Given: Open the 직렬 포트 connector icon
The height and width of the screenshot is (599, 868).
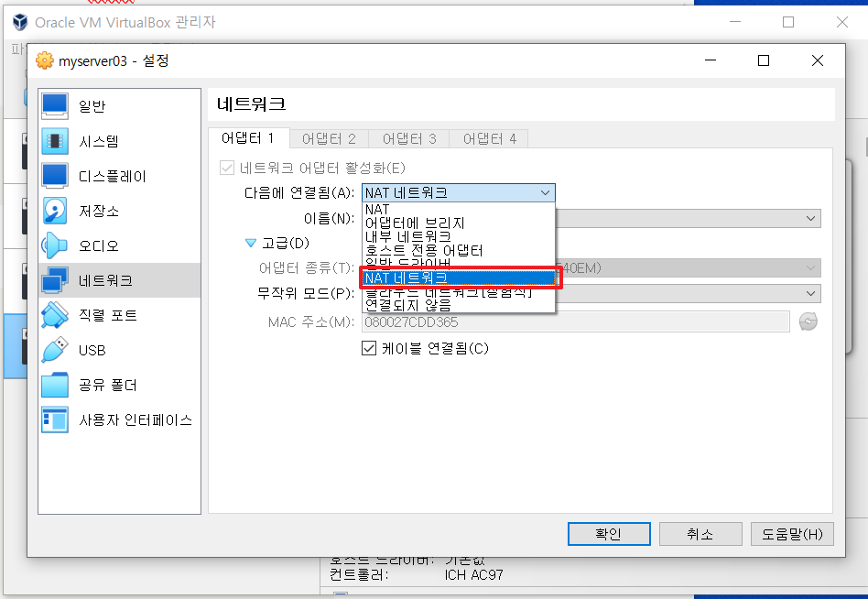Looking at the screenshot, I should [55, 315].
